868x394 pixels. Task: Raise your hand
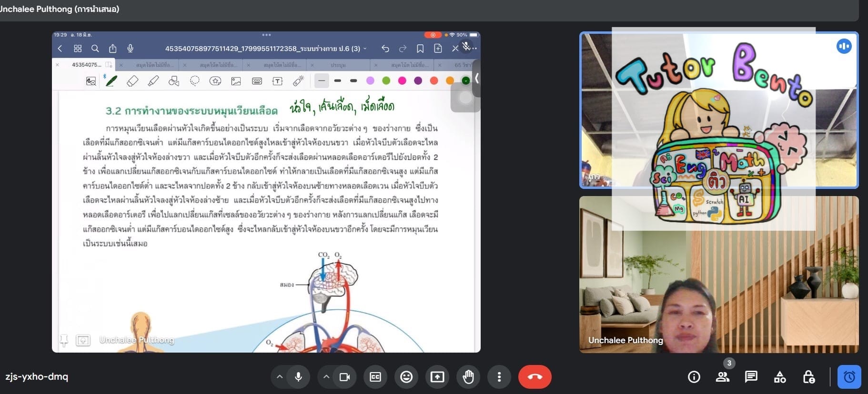468,377
